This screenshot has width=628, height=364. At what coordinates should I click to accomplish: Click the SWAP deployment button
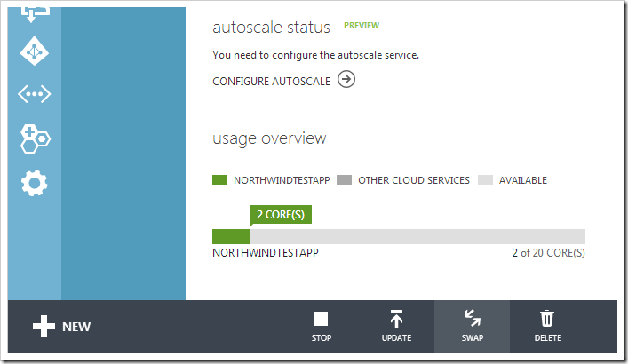click(473, 327)
